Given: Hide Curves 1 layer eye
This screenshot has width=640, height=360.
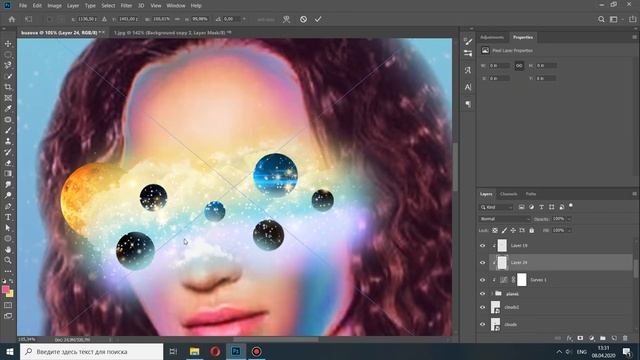Looking at the screenshot, I should 482,280.
